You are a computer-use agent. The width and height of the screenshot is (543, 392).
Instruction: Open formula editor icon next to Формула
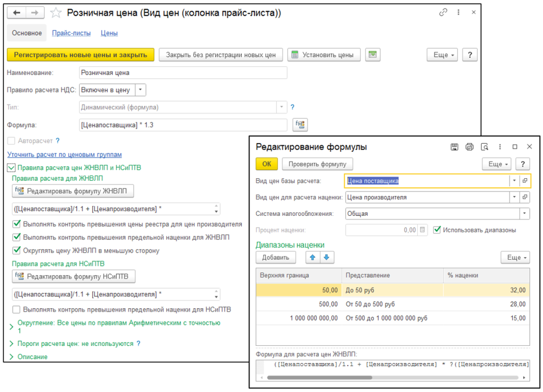click(300, 125)
